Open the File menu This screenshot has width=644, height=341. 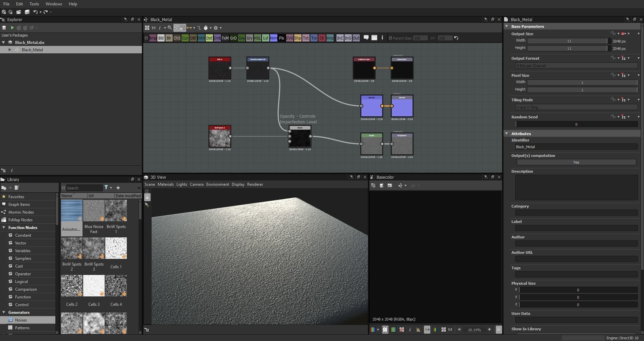coord(6,4)
